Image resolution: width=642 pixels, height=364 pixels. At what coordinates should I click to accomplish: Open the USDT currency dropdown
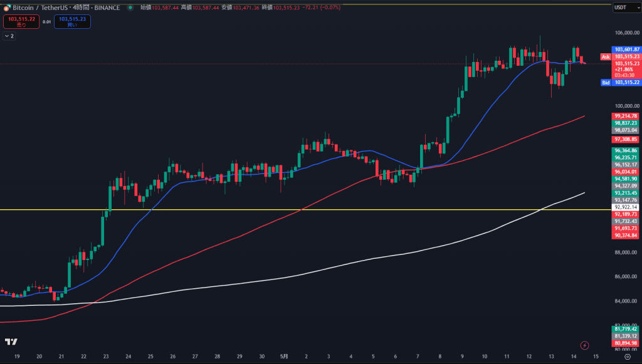pos(627,8)
